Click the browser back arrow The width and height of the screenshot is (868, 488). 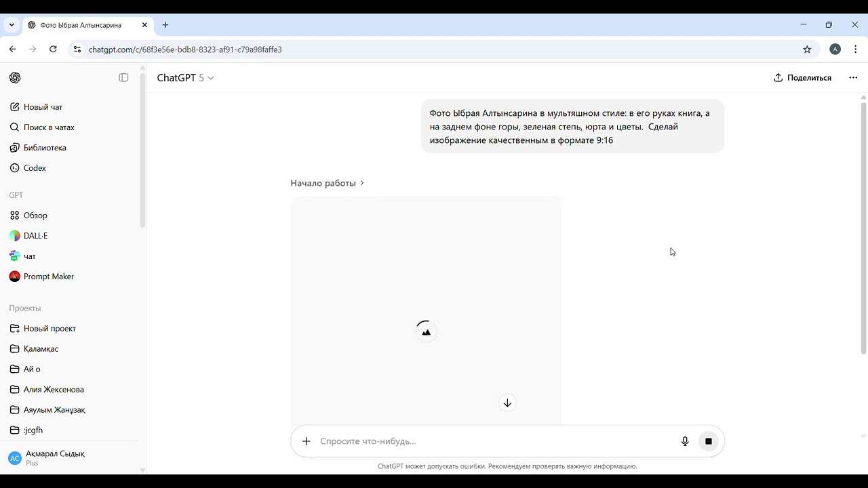12,49
